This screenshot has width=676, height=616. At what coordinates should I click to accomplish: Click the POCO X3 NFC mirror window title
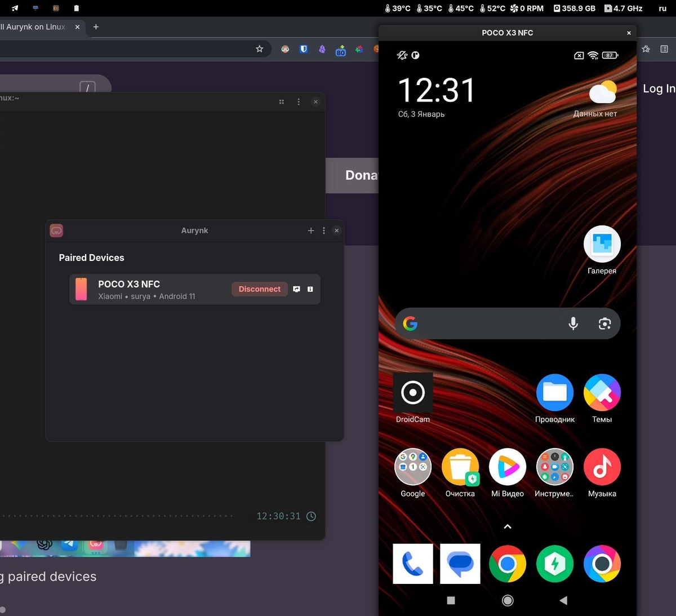[508, 33]
